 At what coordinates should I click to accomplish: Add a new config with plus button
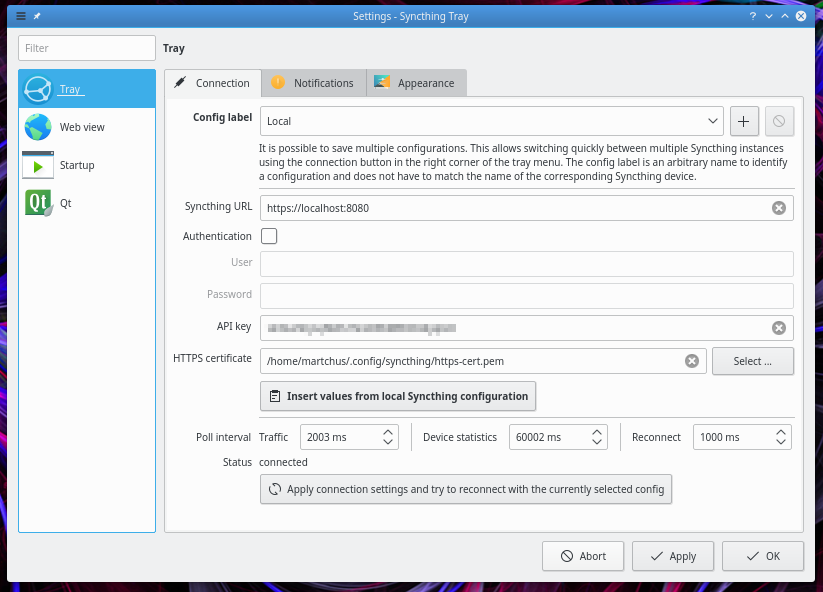click(743, 121)
